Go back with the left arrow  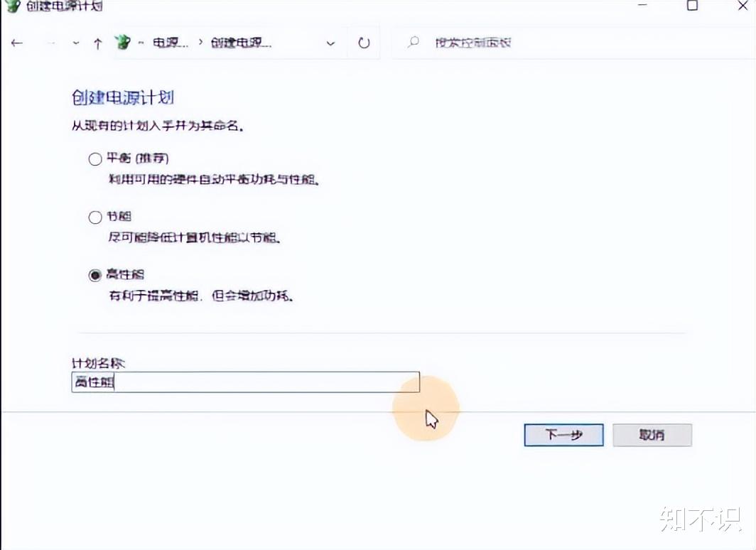coord(17,43)
